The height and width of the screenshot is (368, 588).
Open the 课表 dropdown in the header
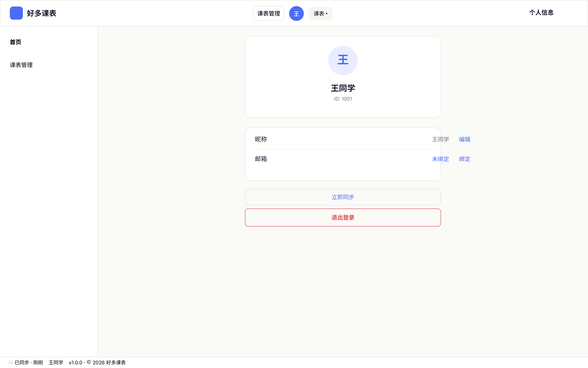click(321, 14)
